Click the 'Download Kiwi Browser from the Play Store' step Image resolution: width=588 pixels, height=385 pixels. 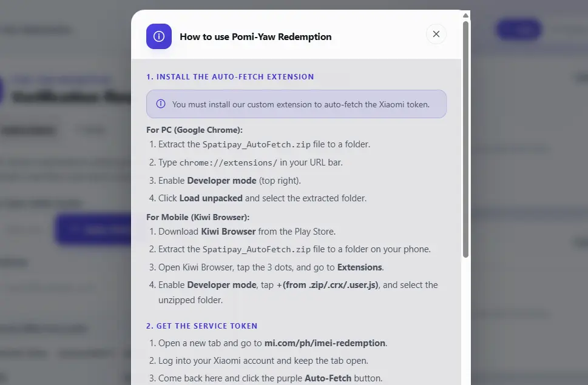[247, 232]
